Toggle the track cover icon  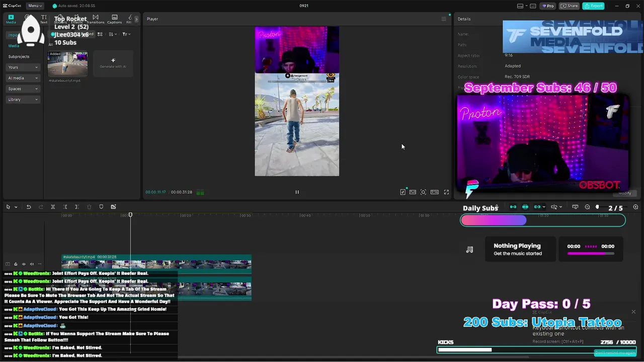8,264
